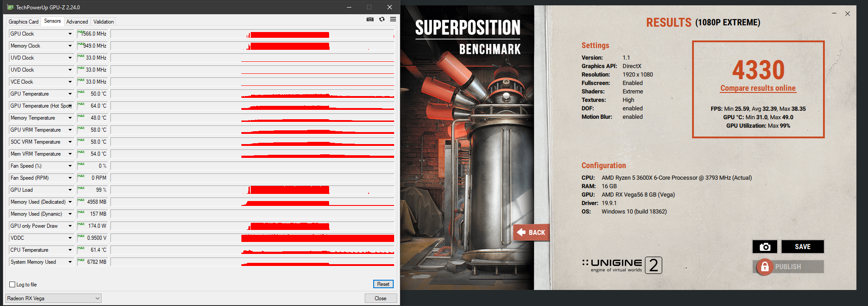Click the lock icon on Publish button
Screen dimensions: 868x306
tap(764, 267)
